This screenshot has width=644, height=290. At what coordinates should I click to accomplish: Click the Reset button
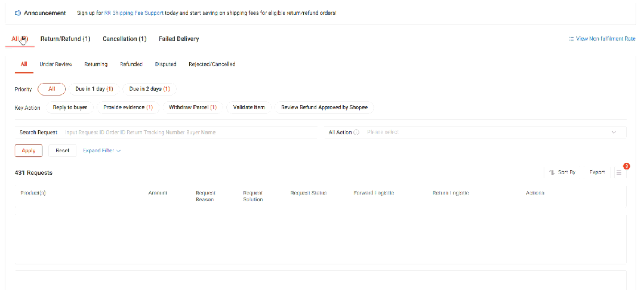63,151
